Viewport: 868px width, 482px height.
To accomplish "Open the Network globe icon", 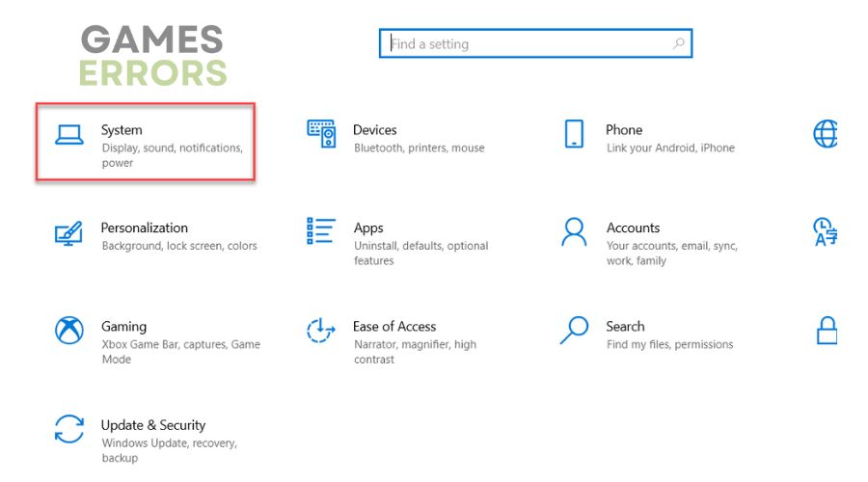I will (x=825, y=134).
